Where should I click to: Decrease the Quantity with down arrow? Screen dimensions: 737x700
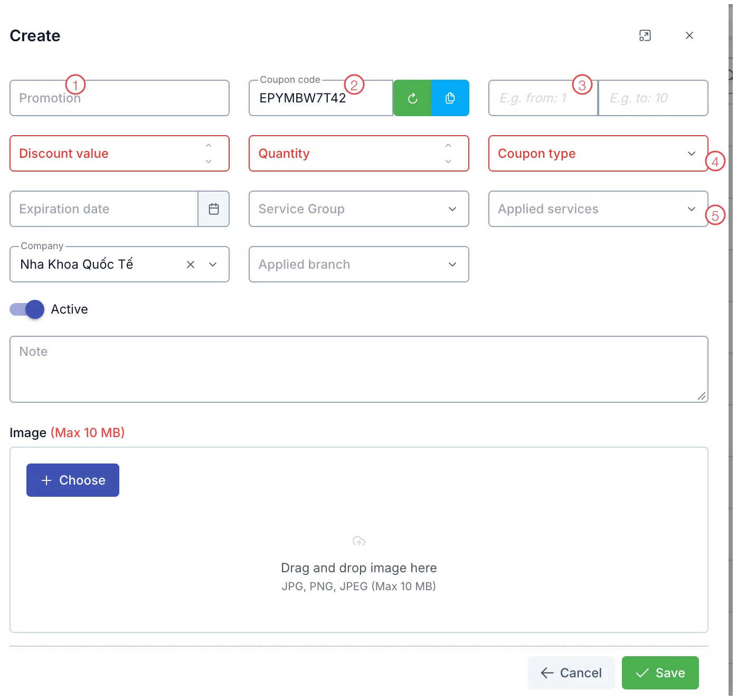pos(448,162)
